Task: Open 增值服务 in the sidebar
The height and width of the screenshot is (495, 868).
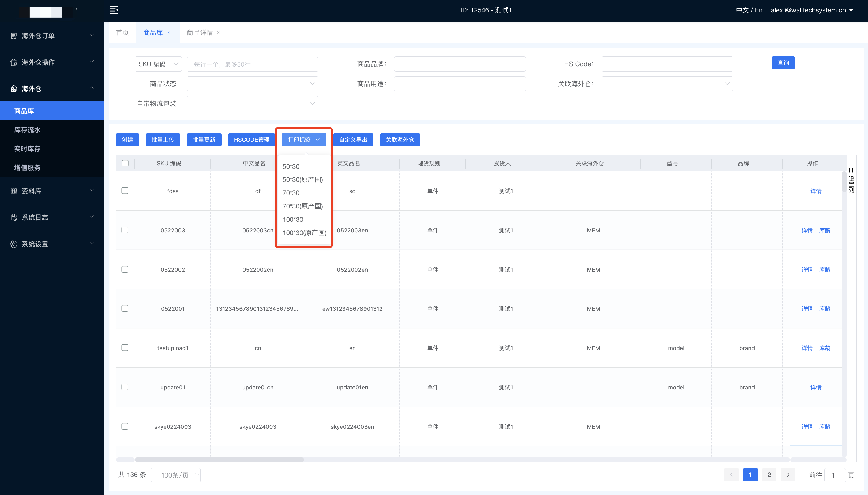Action: pos(52,168)
